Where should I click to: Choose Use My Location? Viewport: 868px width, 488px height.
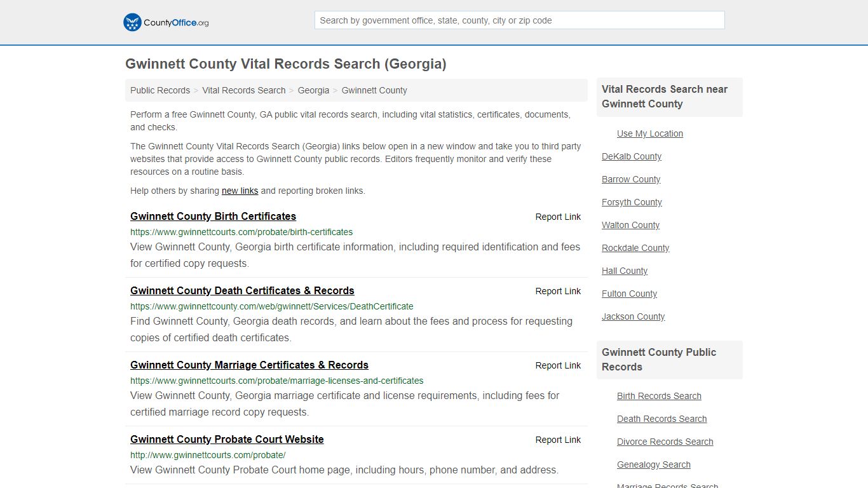(x=650, y=133)
